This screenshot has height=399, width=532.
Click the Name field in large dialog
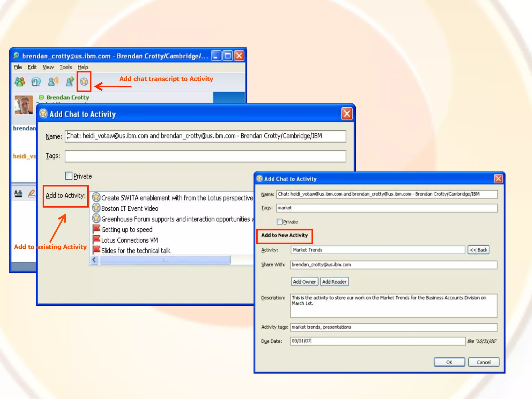(205, 136)
